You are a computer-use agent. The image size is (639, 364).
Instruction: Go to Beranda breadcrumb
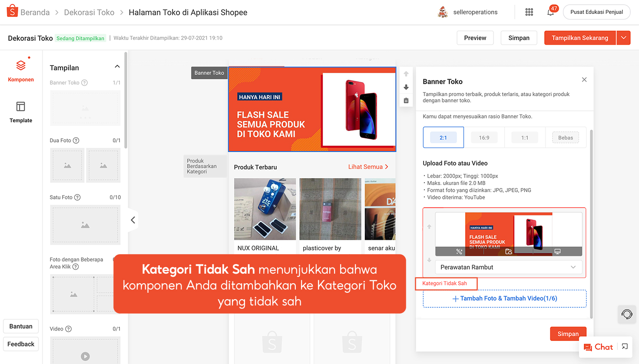[x=35, y=13]
